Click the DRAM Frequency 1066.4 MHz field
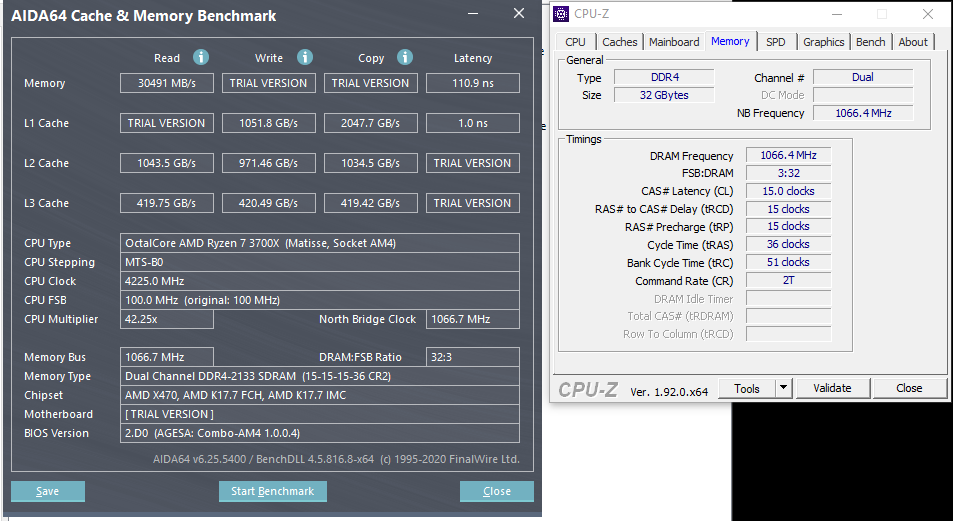The height and width of the screenshot is (521, 953). 788,155
